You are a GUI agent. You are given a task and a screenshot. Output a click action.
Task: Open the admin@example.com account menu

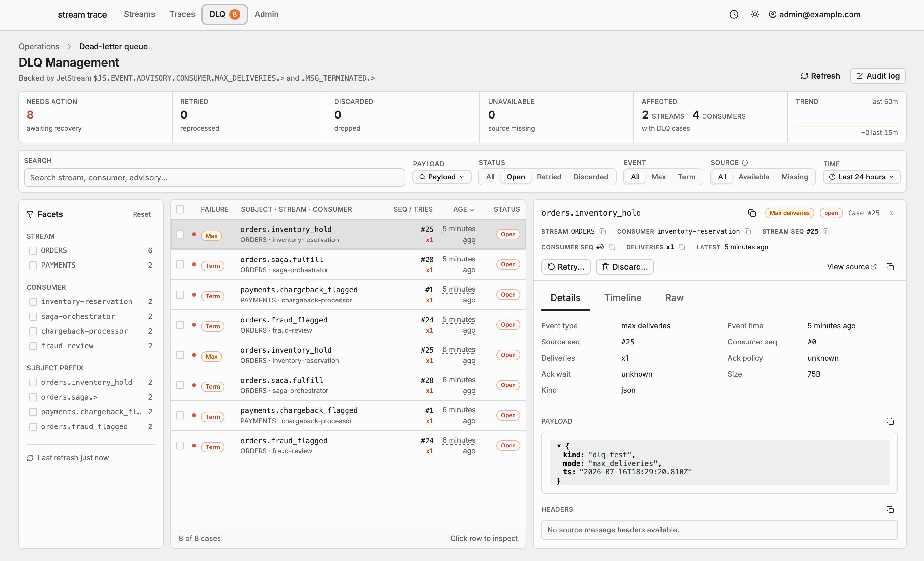(814, 15)
